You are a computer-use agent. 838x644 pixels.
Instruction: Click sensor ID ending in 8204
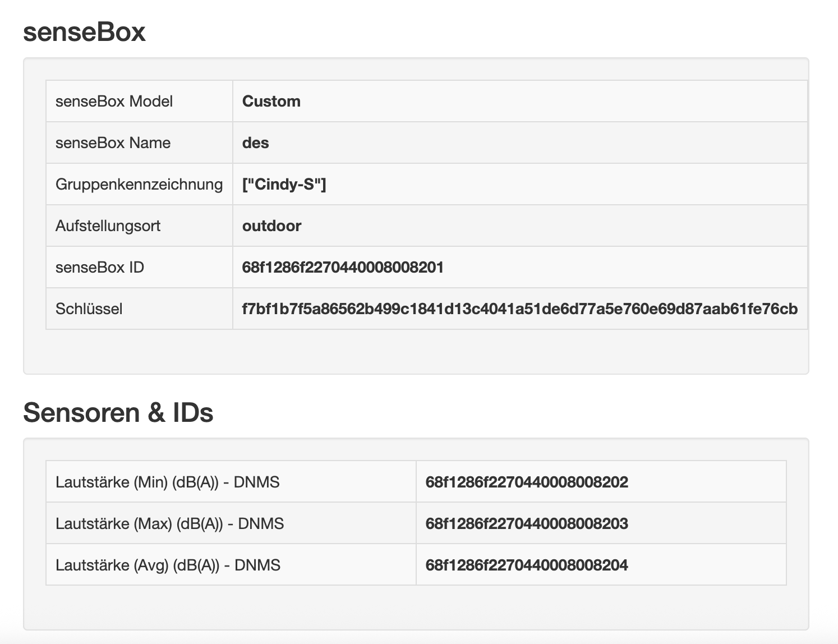[527, 565]
